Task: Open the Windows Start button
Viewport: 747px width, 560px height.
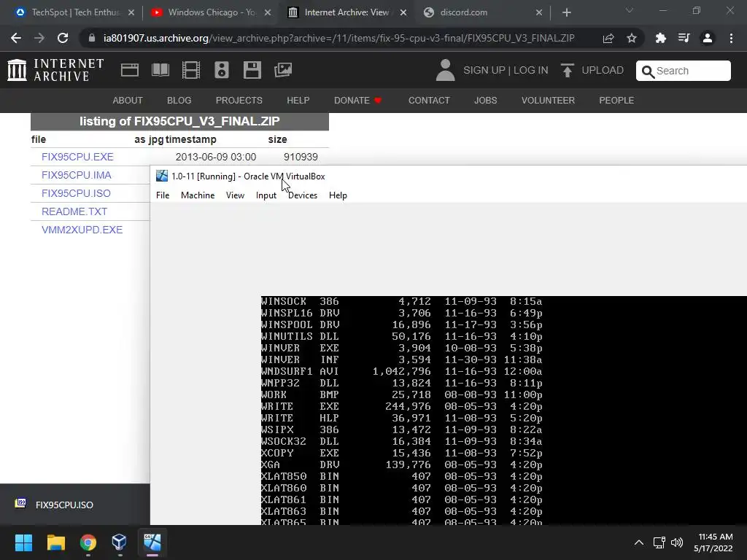Action: click(23, 542)
